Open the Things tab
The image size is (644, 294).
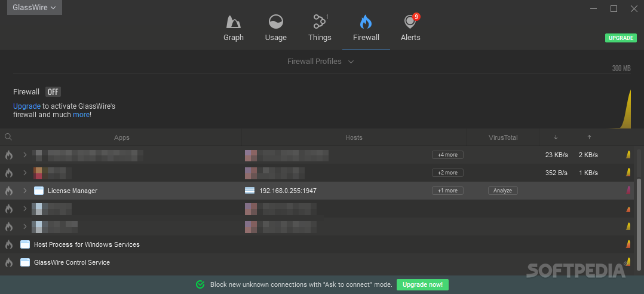[320, 28]
